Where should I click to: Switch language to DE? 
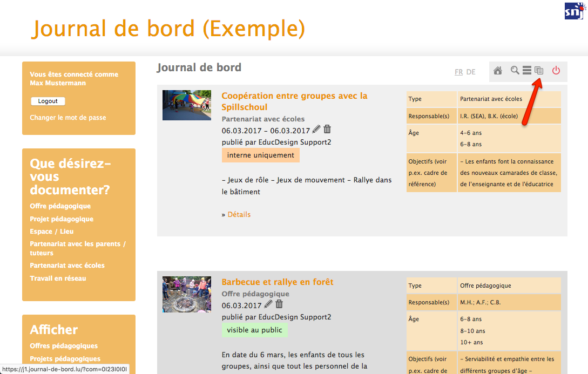click(x=471, y=72)
